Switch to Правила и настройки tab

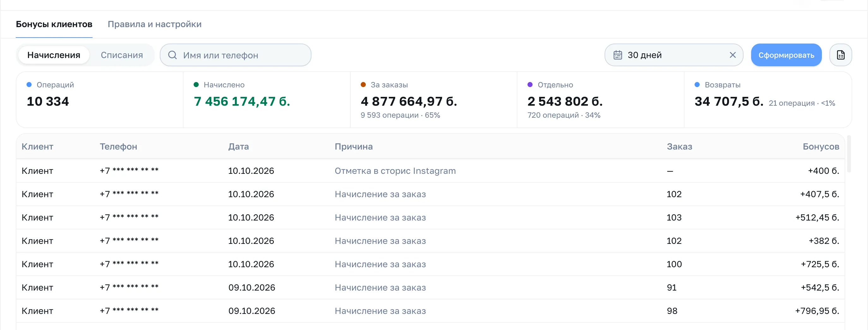[154, 24]
